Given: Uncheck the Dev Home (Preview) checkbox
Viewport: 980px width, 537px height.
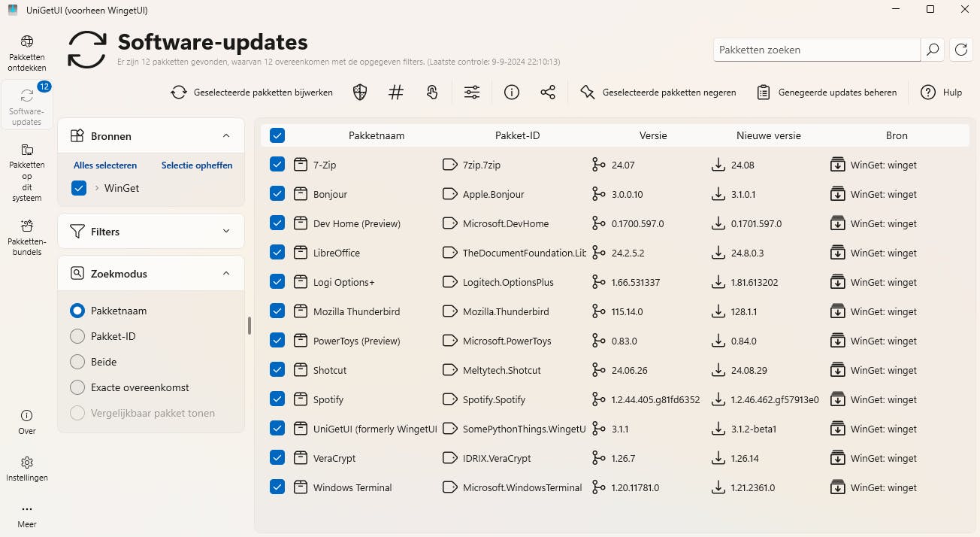Looking at the screenshot, I should [277, 223].
